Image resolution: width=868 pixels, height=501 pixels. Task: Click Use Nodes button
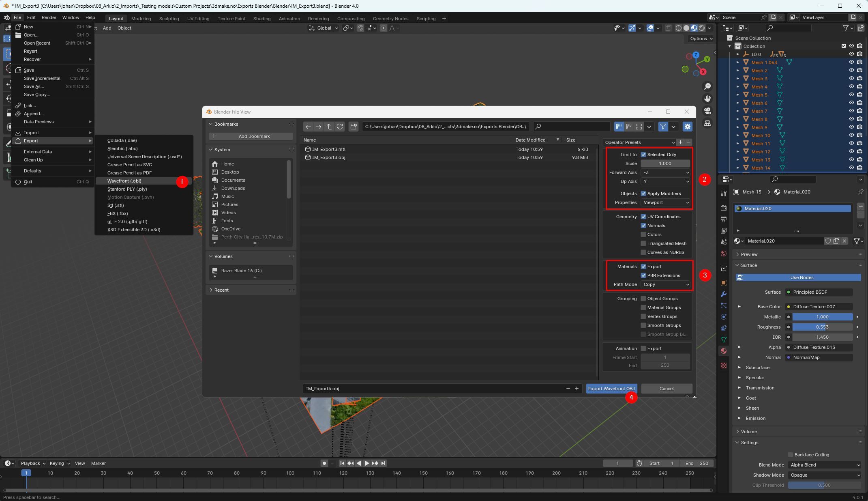pyautogui.click(x=798, y=277)
